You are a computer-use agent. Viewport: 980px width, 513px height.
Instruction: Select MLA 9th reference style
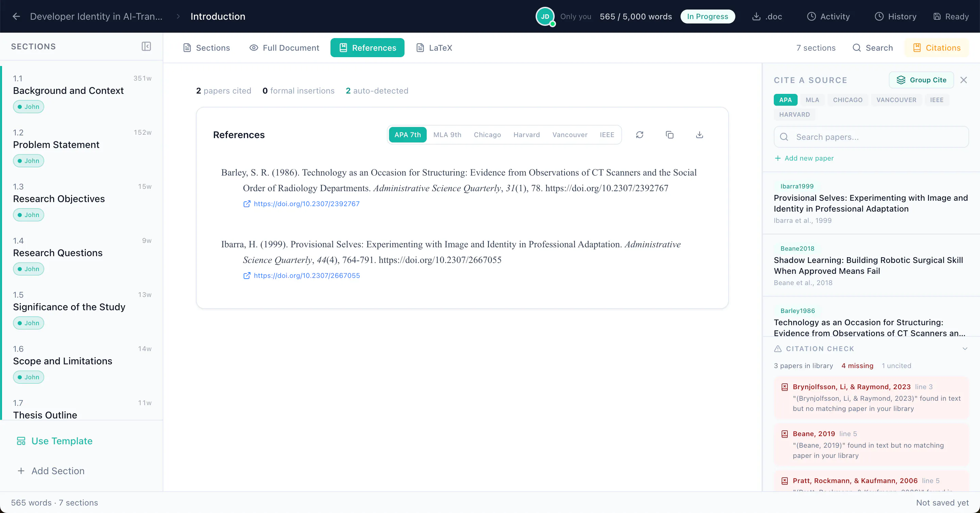point(447,135)
